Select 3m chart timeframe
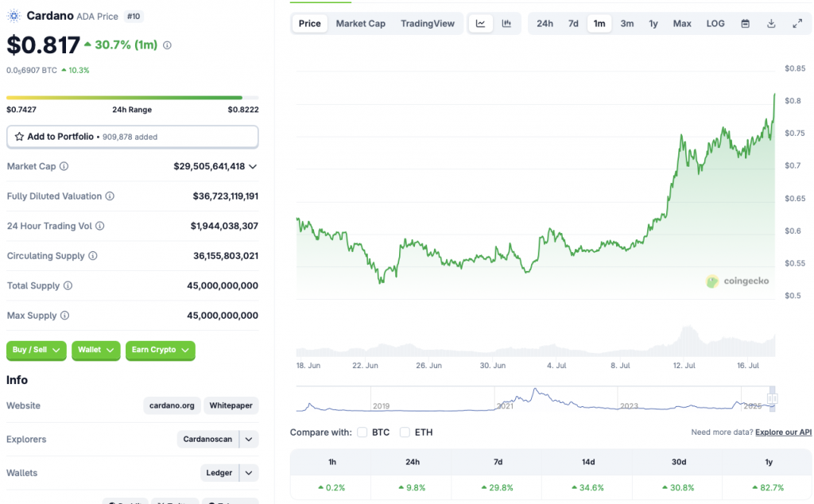This screenshot has width=814, height=504. (627, 23)
